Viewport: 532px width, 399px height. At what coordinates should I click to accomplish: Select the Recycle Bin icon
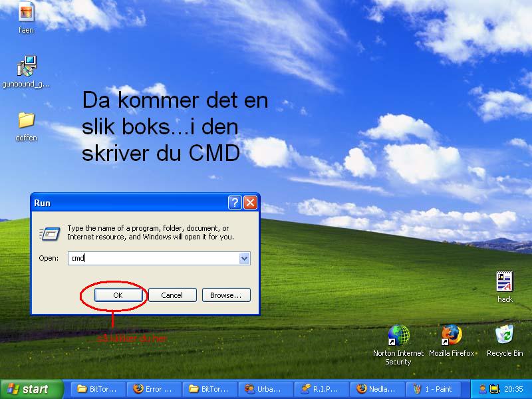pyautogui.click(x=505, y=340)
